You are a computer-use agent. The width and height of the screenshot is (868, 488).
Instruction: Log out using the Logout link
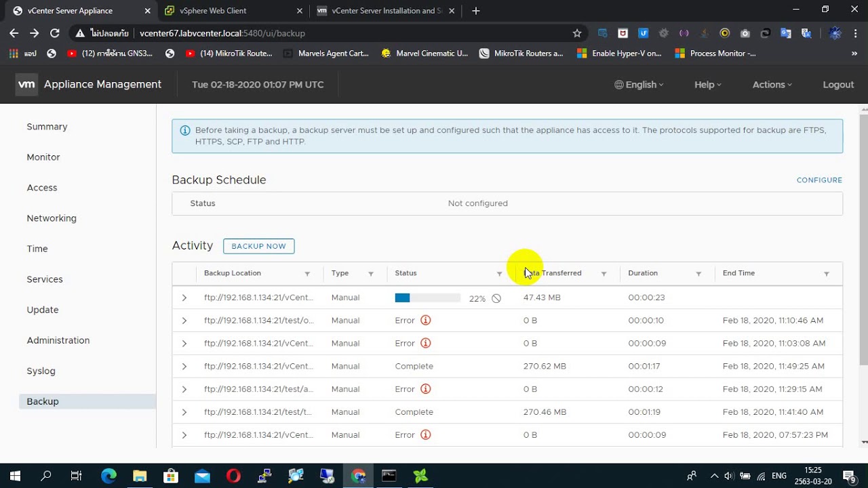coord(838,85)
